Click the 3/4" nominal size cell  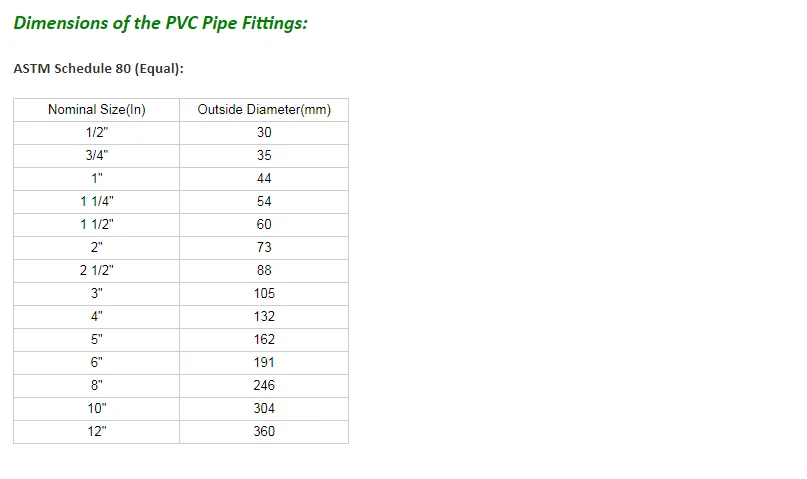tap(97, 156)
